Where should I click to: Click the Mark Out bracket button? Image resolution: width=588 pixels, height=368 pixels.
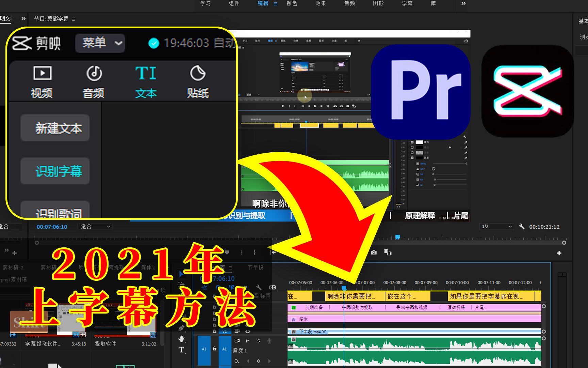[254, 252]
